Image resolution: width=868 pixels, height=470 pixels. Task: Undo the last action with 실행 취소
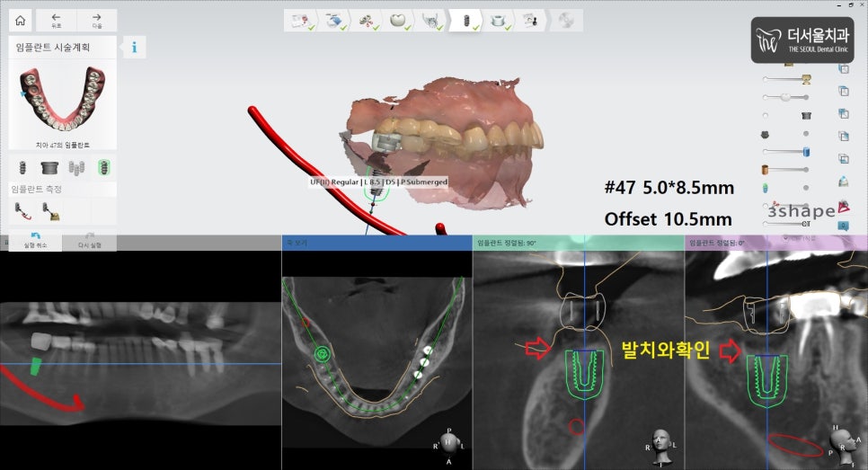[35, 240]
